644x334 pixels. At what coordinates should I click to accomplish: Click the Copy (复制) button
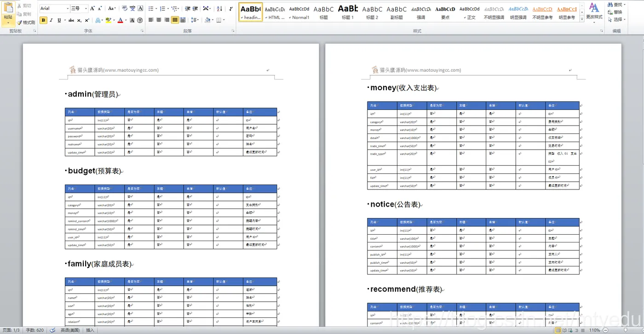24,14
